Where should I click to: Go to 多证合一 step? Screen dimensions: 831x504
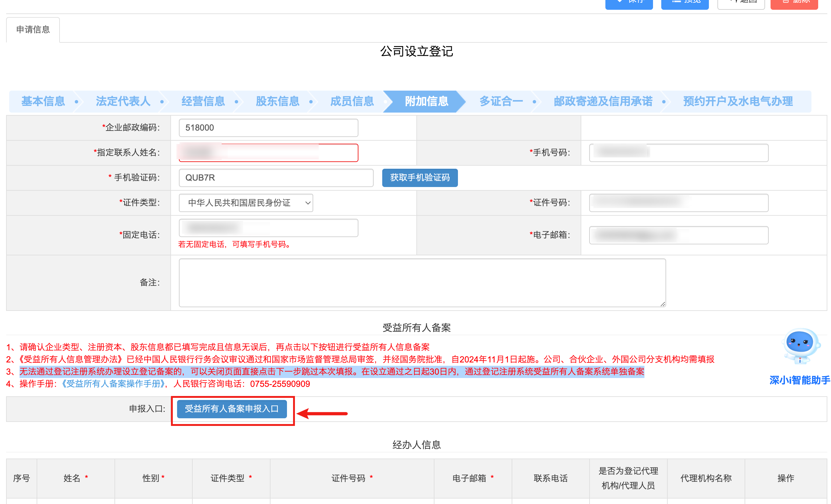click(501, 101)
